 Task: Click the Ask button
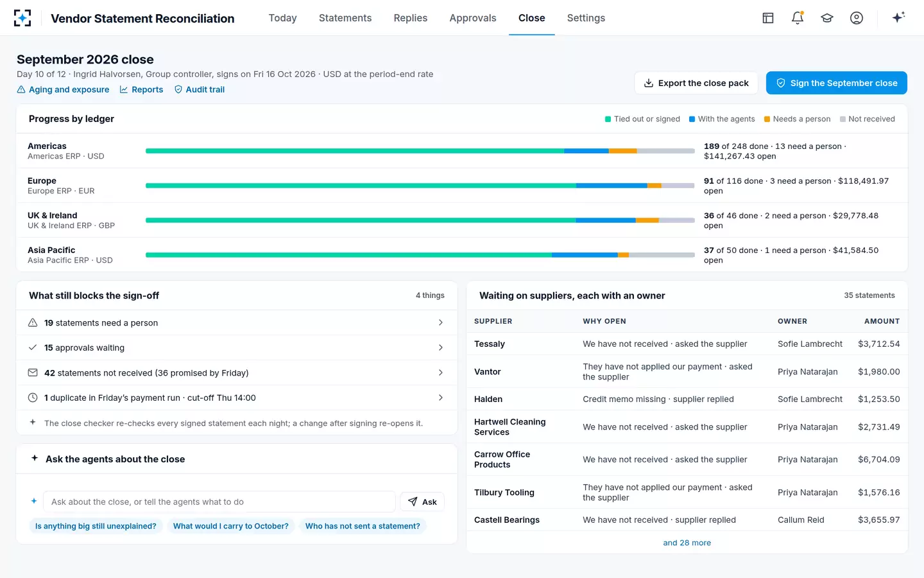coord(422,502)
